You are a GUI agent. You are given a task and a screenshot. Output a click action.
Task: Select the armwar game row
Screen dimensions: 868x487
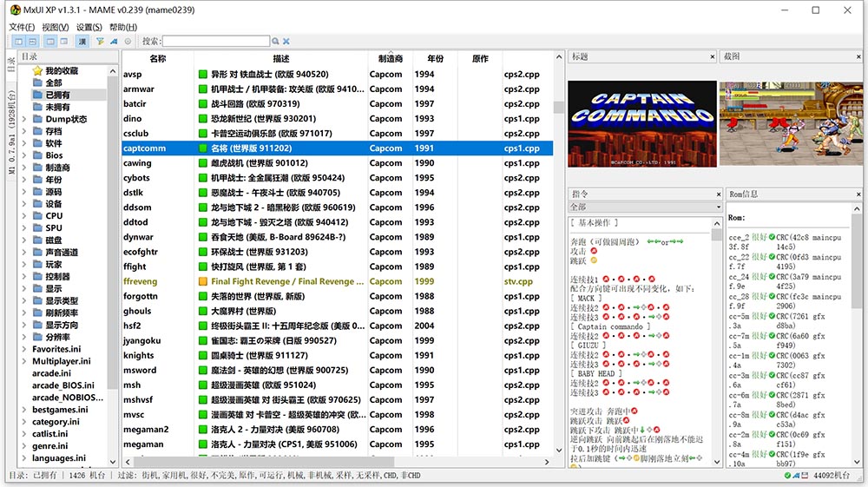click(337, 89)
